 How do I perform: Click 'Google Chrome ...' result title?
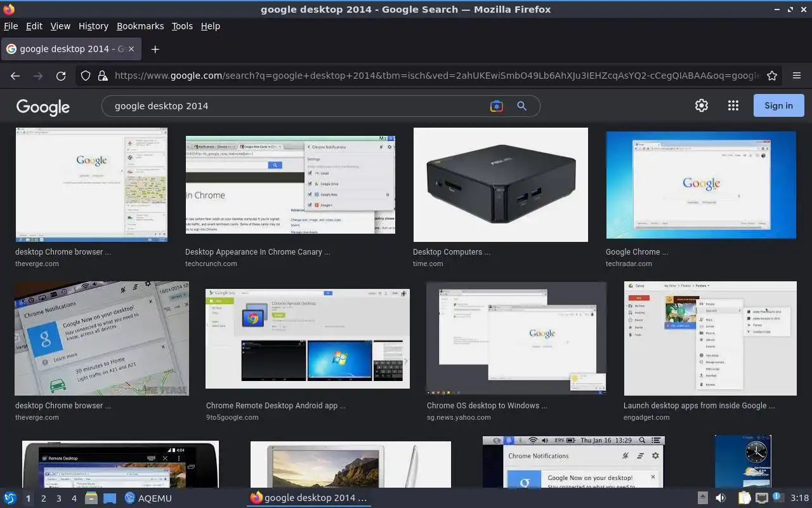(x=637, y=252)
